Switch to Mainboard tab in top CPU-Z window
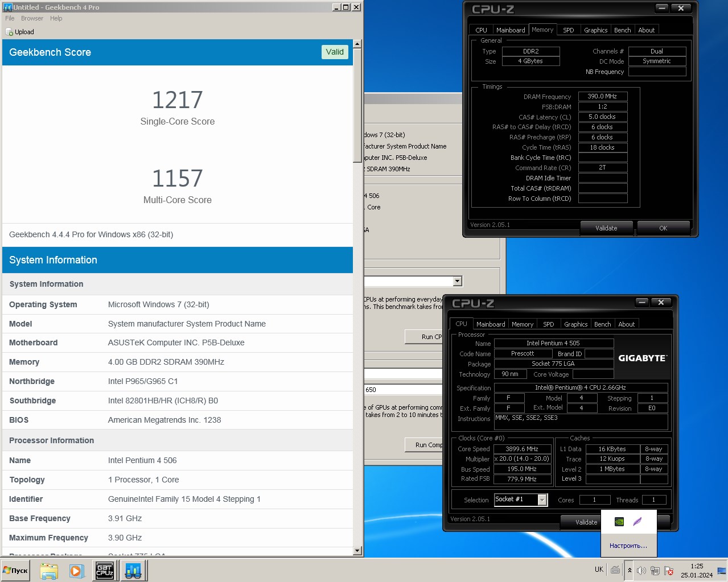Viewport: 728px width, 582px height. click(511, 30)
